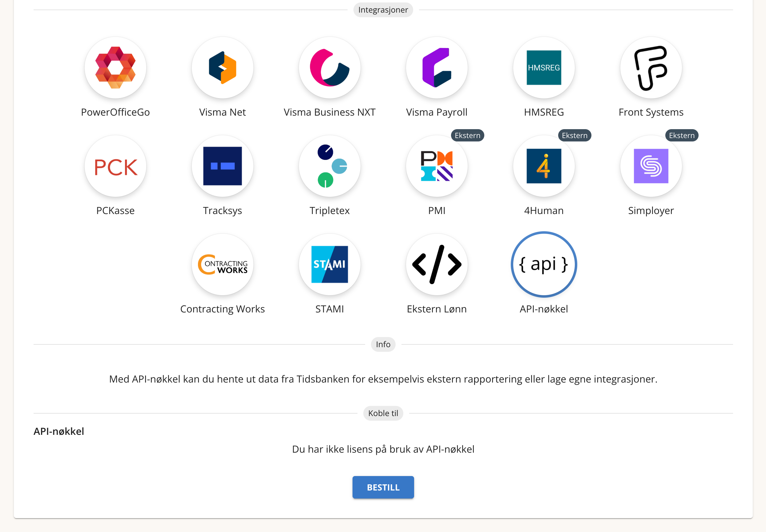The image size is (766, 532).
Task: Open the Tripletex integration
Action: 330,166
